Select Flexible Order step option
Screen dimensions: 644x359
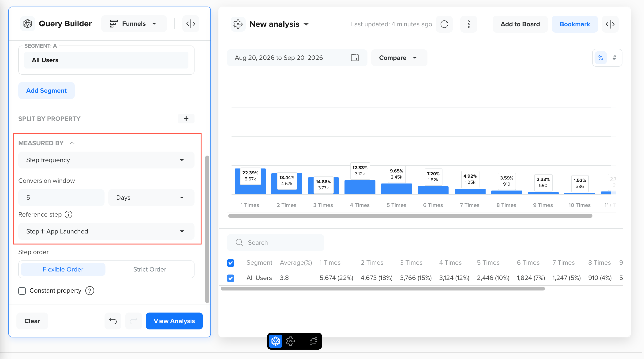pyautogui.click(x=63, y=269)
